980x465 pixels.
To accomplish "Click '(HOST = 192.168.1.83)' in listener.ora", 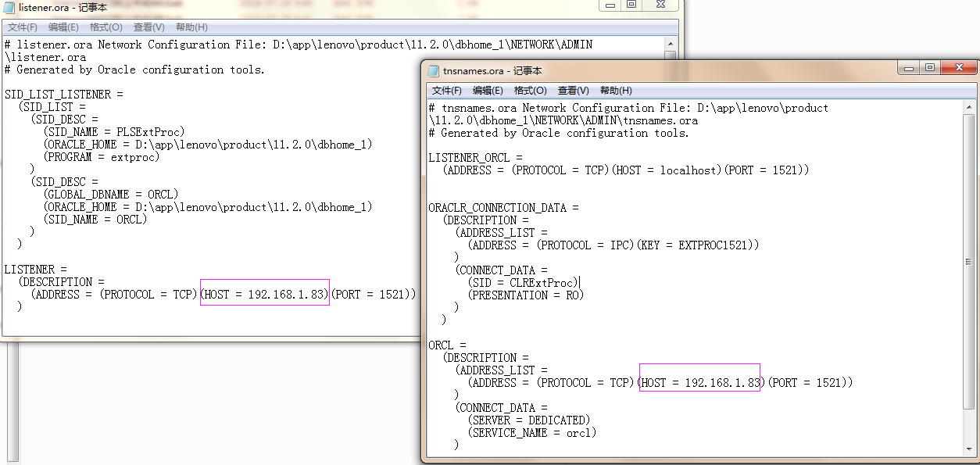I will pos(265,295).
